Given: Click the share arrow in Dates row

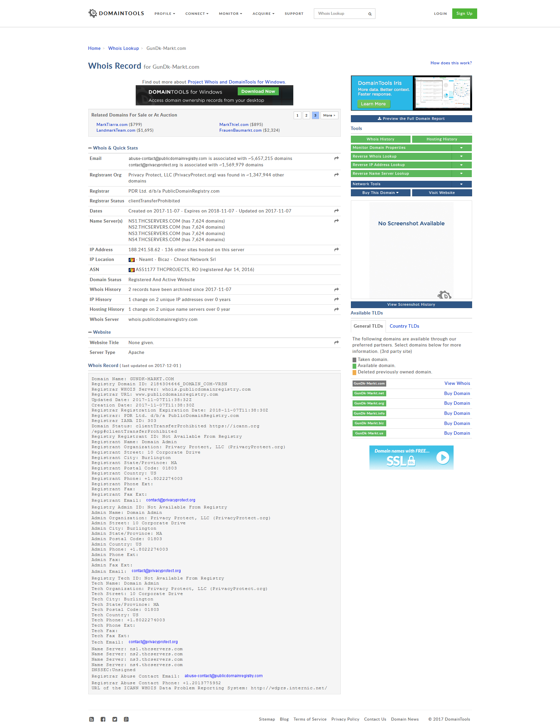Looking at the screenshot, I should 336,211.
